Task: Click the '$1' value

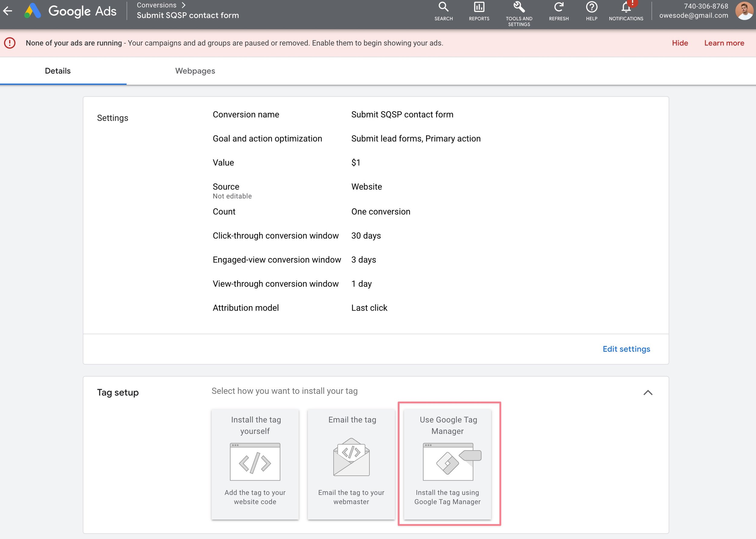Action: tap(356, 163)
